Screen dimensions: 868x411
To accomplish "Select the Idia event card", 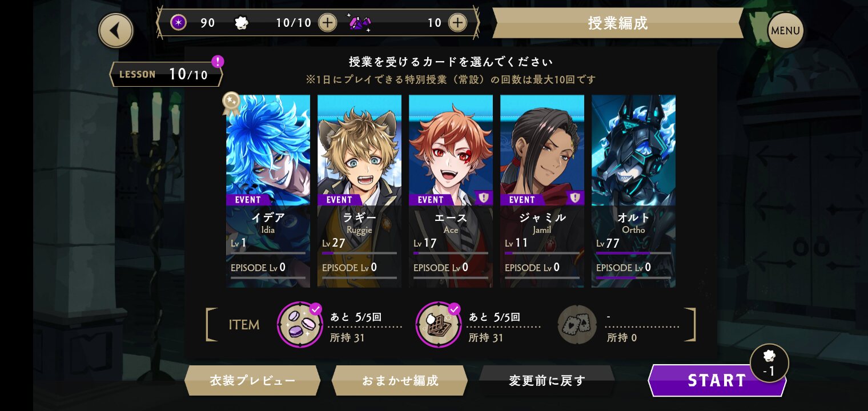I will [x=268, y=191].
